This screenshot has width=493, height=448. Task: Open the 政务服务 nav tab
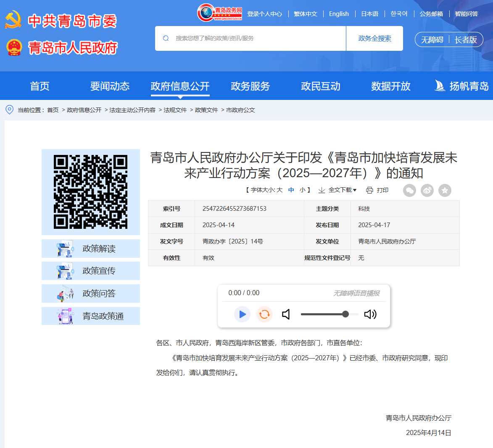coord(250,86)
